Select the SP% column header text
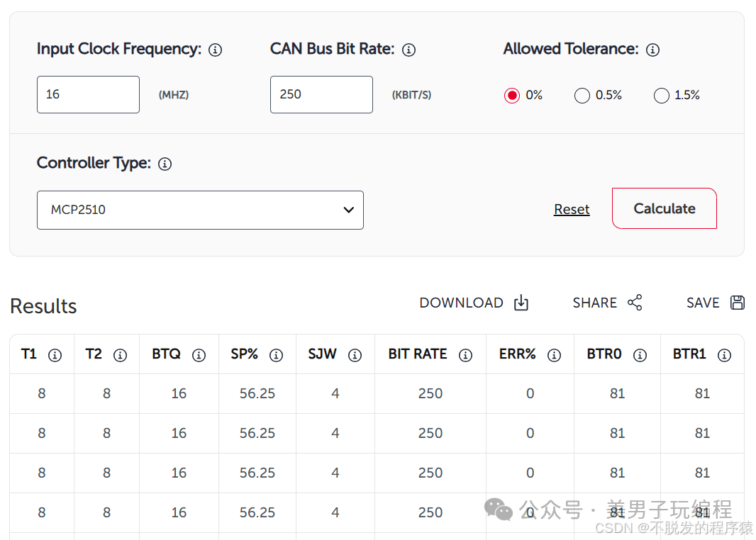This screenshot has height=540, width=756. click(245, 354)
